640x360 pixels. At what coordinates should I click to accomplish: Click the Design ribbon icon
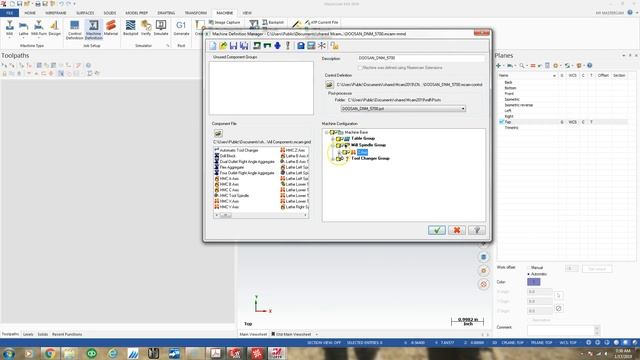(54, 28)
